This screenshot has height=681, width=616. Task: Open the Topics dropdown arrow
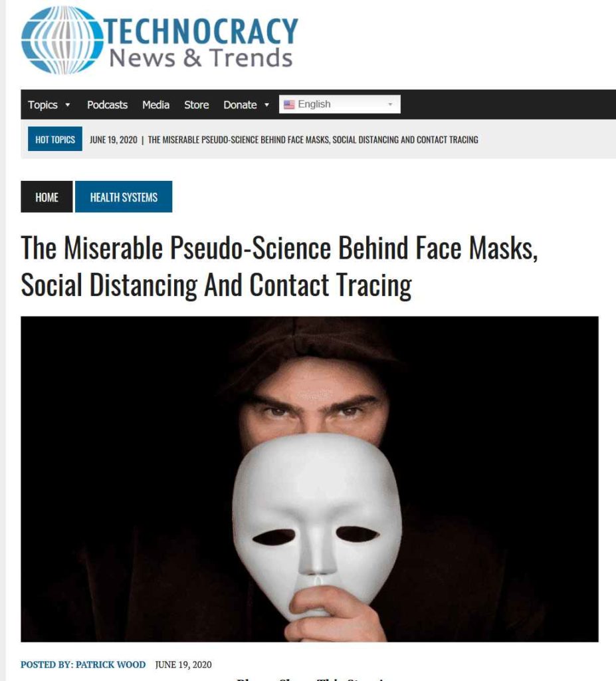pyautogui.click(x=67, y=104)
